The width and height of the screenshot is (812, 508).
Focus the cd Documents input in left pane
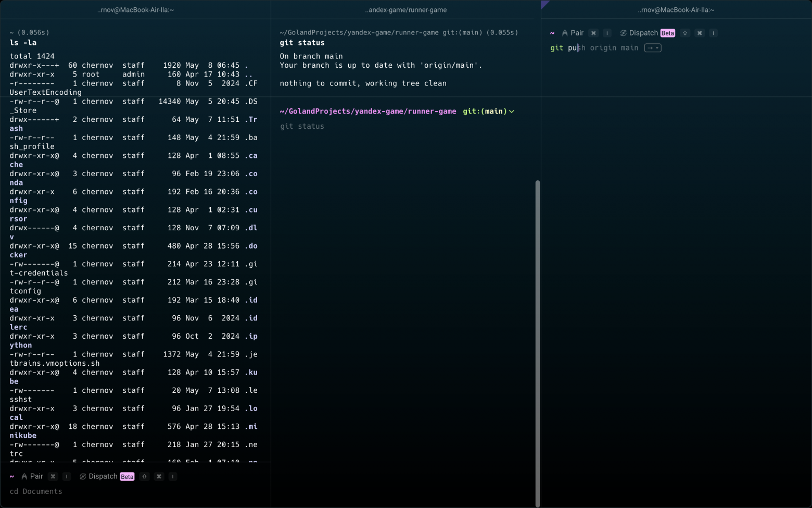[x=36, y=491]
